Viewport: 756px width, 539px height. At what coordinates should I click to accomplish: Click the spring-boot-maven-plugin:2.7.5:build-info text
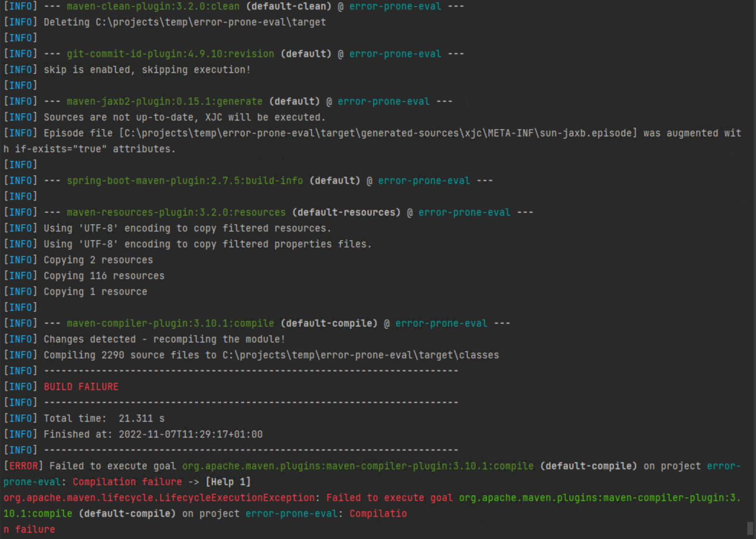pyautogui.click(x=185, y=181)
